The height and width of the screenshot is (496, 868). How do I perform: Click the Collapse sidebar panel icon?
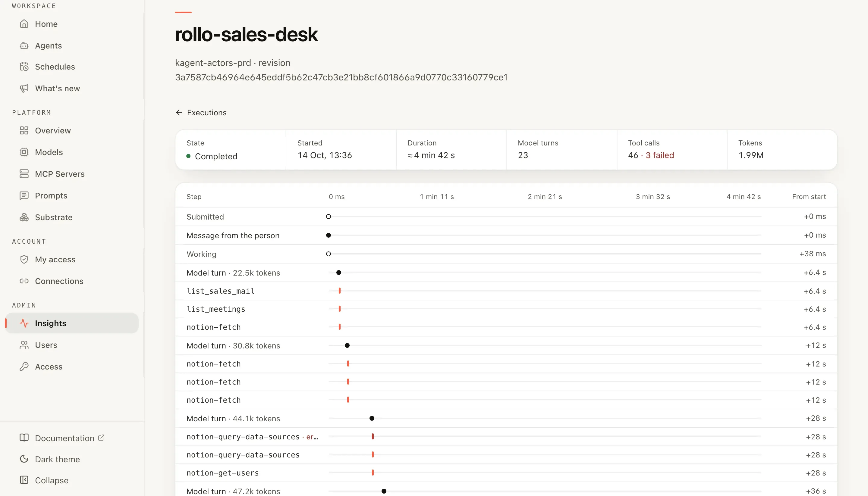pos(24,480)
